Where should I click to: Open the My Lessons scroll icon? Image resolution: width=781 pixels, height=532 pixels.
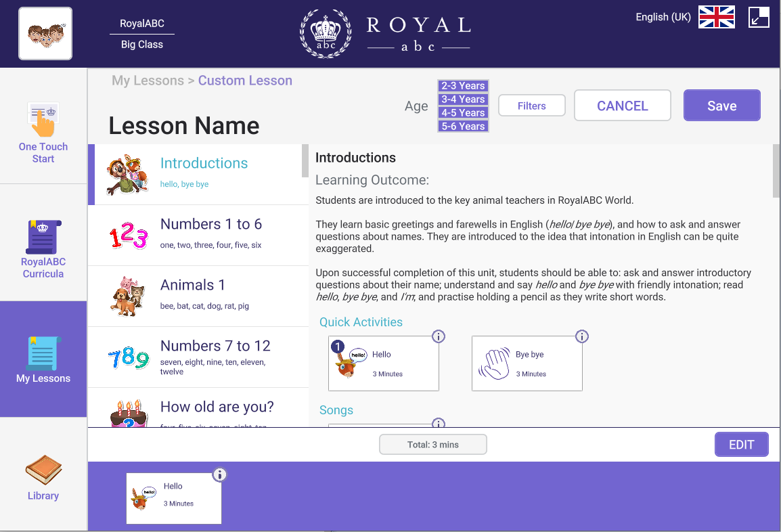[43, 353]
